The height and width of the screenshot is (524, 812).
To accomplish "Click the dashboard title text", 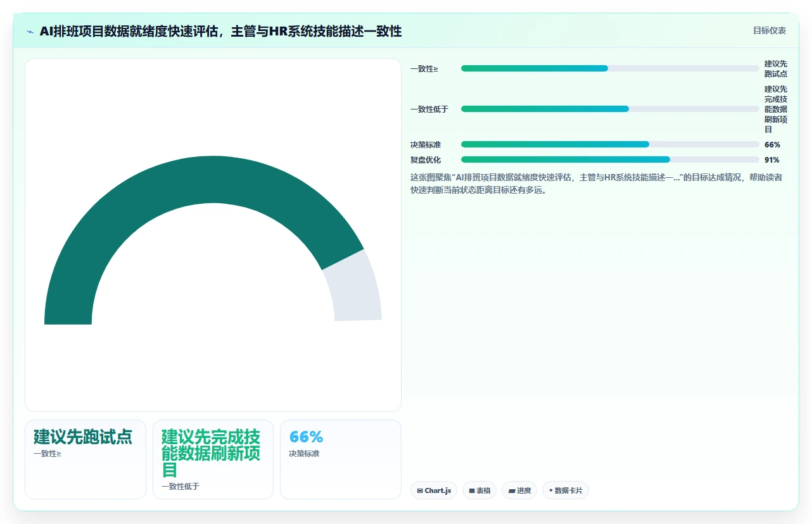I will [x=220, y=31].
